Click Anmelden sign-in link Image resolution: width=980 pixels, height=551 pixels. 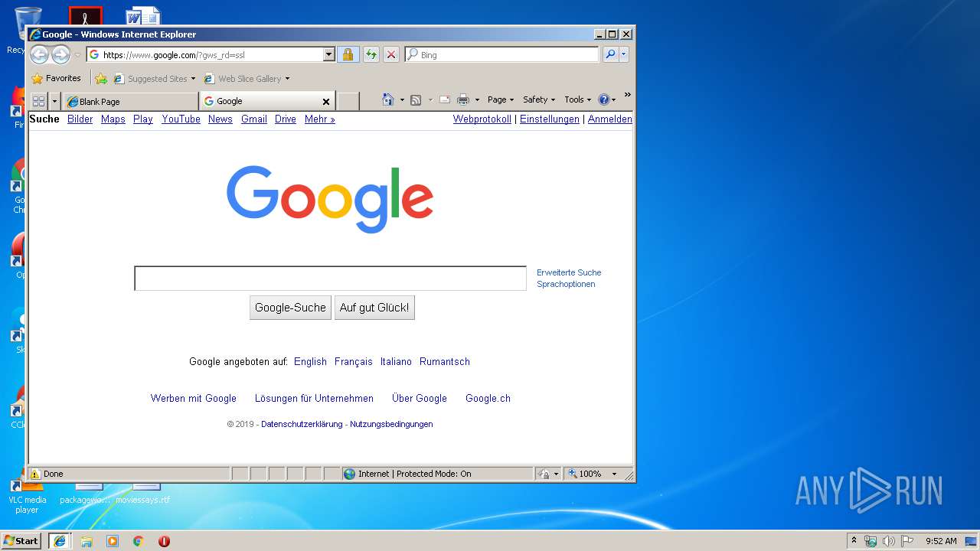[609, 119]
